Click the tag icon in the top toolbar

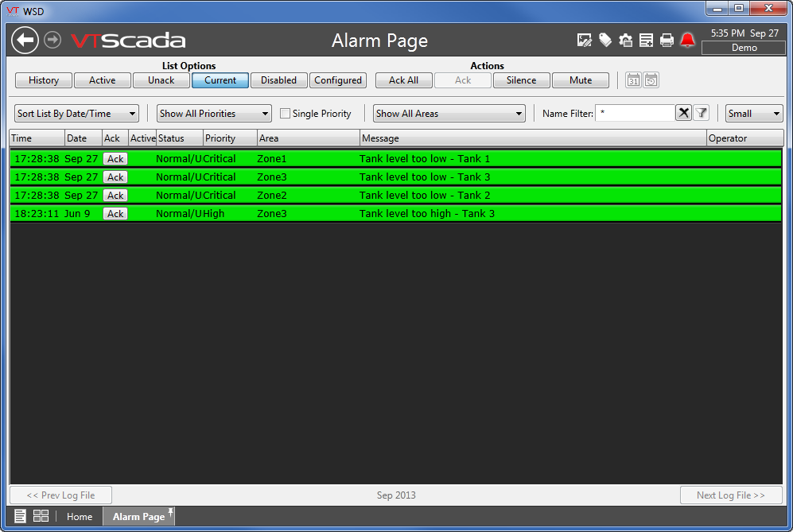[605, 40]
